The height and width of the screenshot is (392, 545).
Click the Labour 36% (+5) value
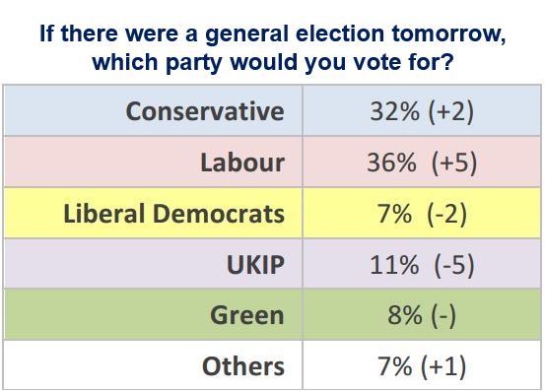click(x=422, y=163)
